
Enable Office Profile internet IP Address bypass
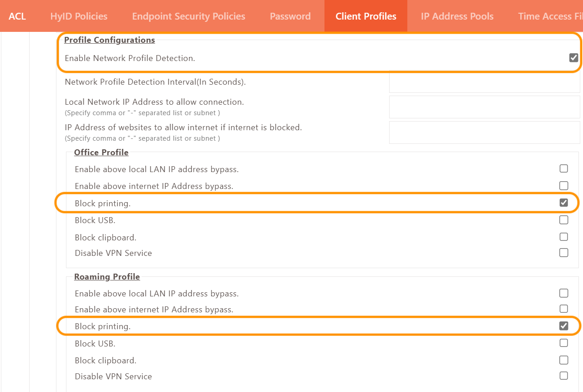coord(563,186)
